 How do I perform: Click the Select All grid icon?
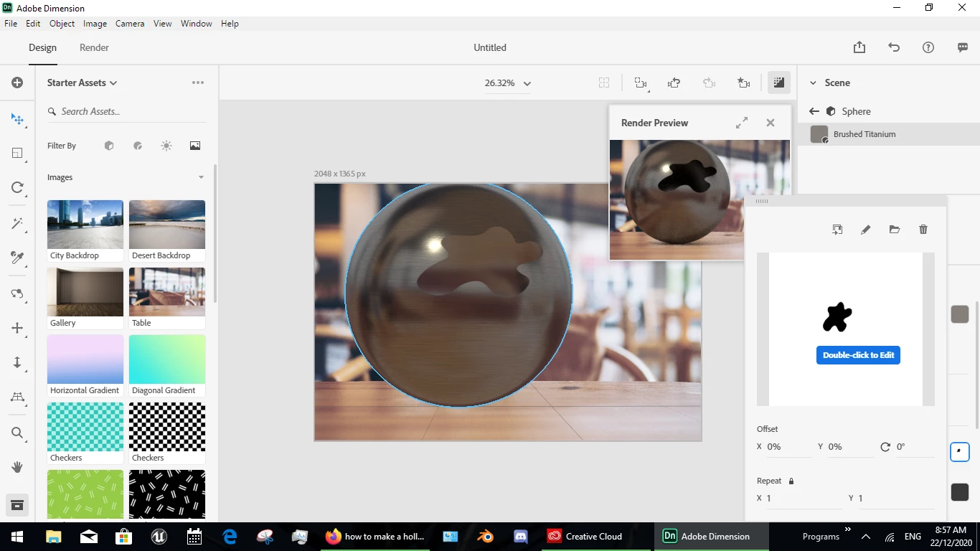coord(604,83)
